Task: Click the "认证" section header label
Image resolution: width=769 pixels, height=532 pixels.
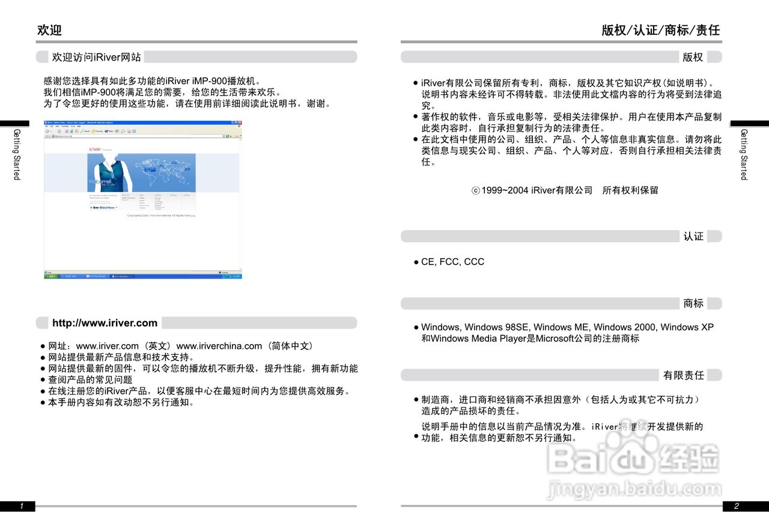Action: [693, 237]
